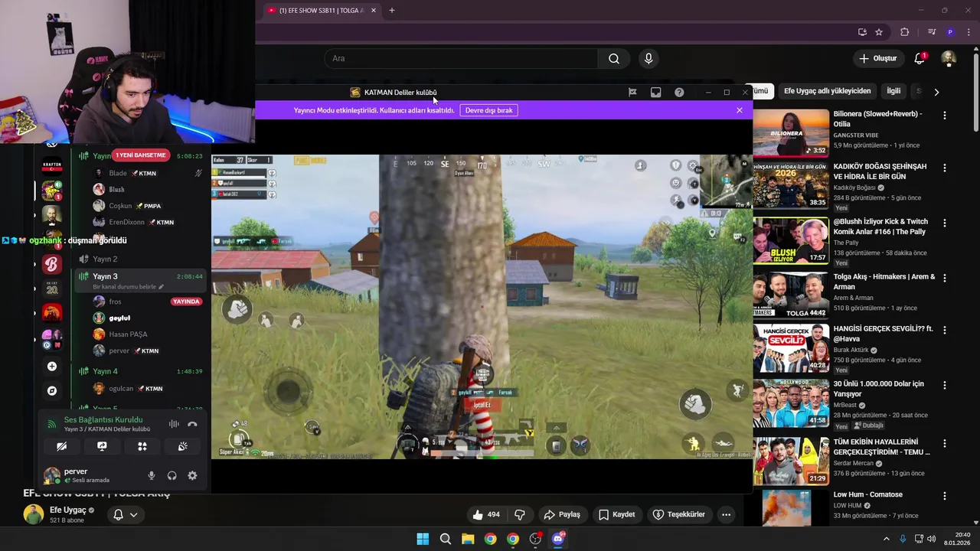The image size is (980, 551).
Task: Activate YouTube voice search microphone
Action: (x=648, y=59)
